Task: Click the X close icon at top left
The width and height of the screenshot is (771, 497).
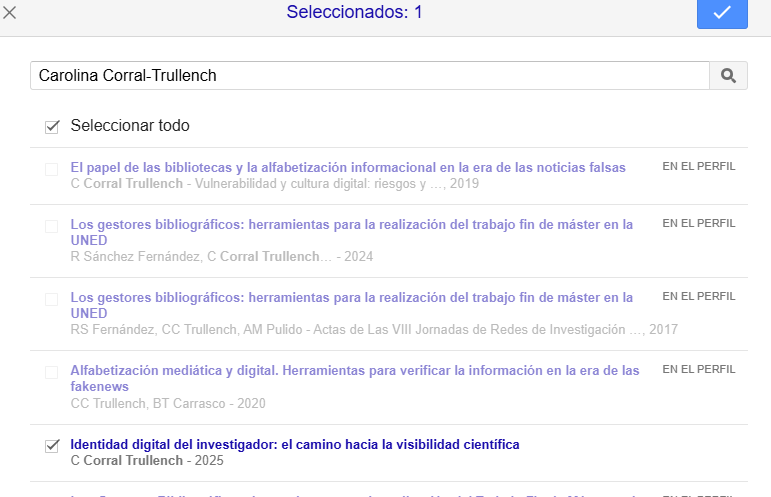Action: tap(10, 13)
